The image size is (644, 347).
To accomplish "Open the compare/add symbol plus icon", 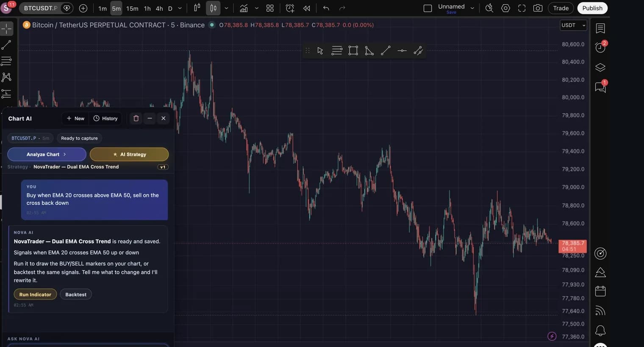I will coord(83,8).
